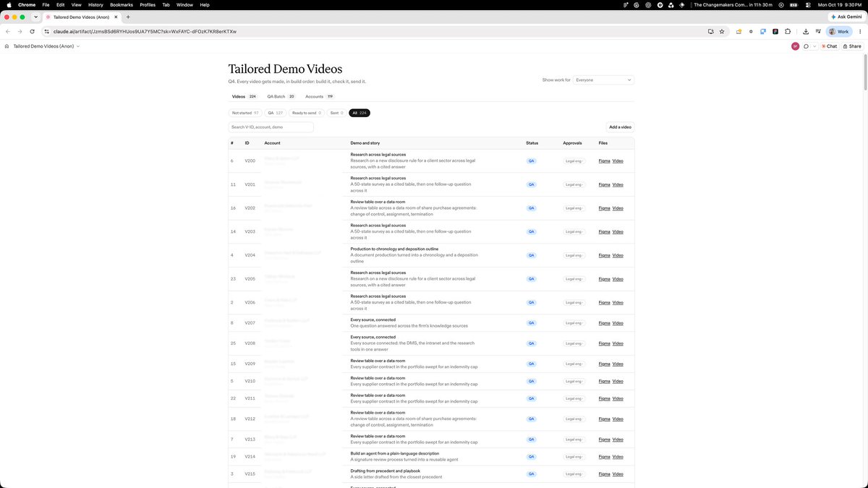Open a new browser tab
Viewport: 868px width, 488px height.
pos(128,17)
